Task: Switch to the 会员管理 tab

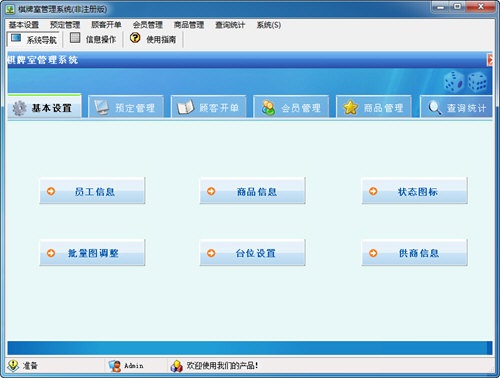Action: click(x=291, y=107)
